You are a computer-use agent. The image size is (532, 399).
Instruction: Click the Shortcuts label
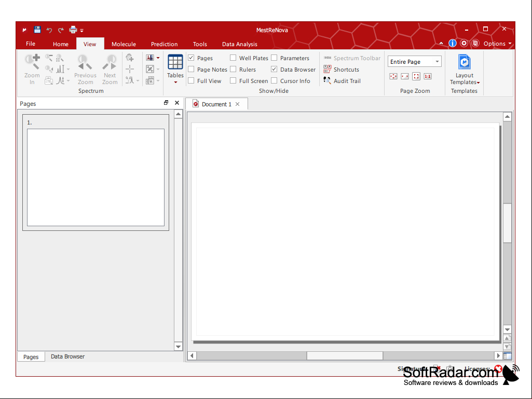[x=346, y=70]
